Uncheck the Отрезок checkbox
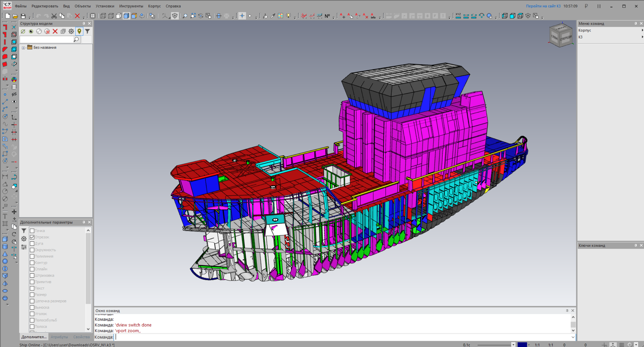This screenshot has height=347, width=644. pos(32,237)
